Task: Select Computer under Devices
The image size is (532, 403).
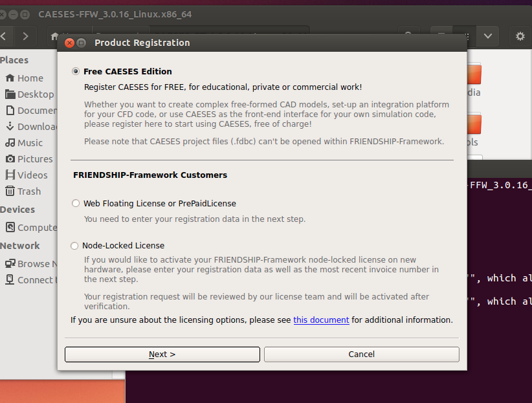Action: pos(31,227)
